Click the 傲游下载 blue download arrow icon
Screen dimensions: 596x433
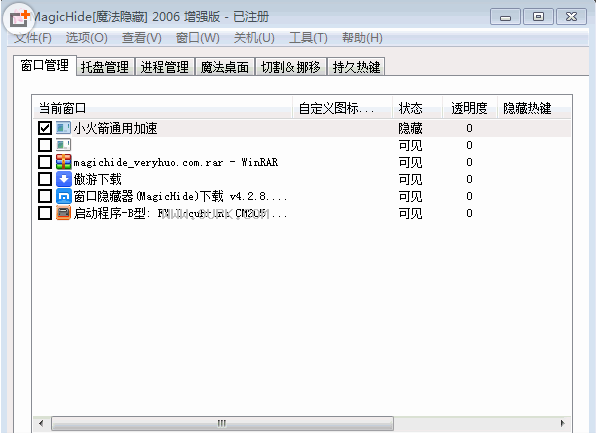pos(63,179)
